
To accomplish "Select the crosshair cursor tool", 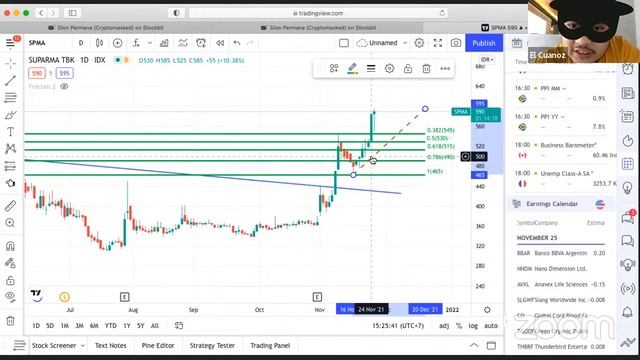I will [11, 63].
